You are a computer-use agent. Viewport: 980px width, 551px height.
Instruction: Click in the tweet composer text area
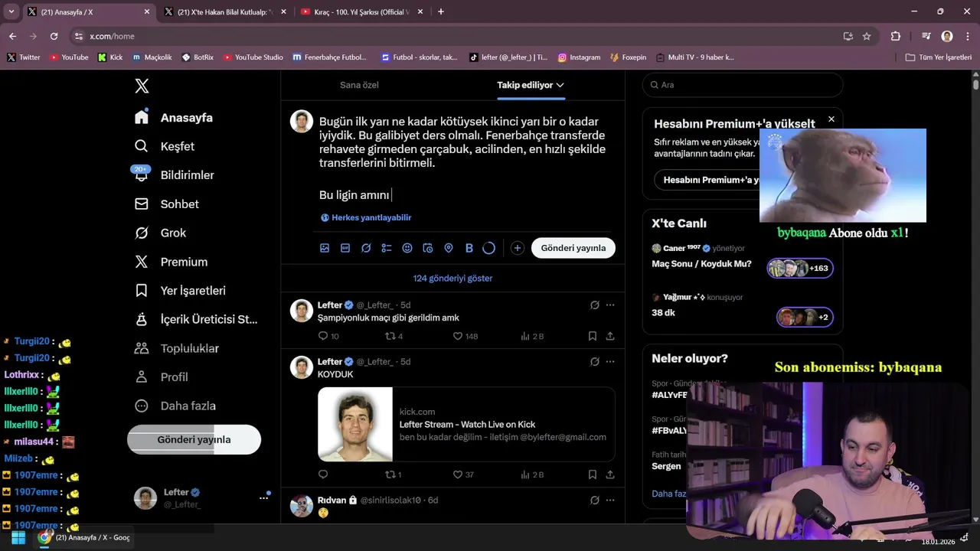click(x=465, y=157)
